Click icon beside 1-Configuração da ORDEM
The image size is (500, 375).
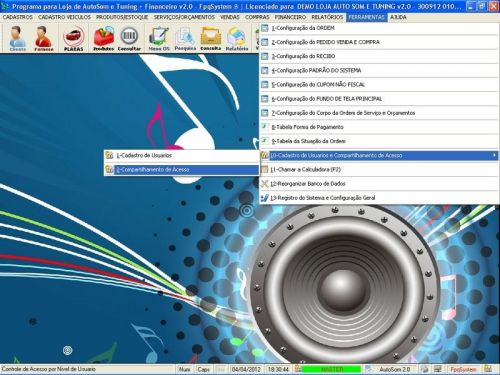click(265, 28)
